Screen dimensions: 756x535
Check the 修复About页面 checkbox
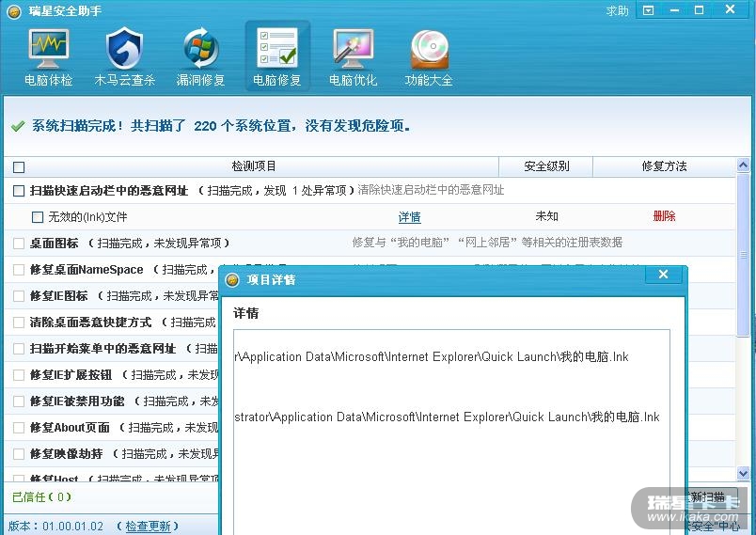point(19,428)
